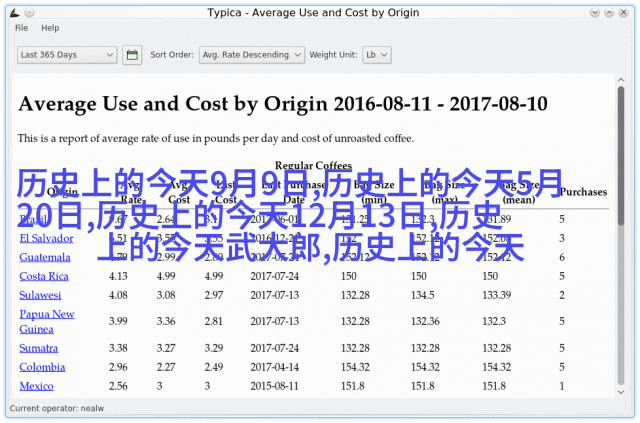Open the Costa Rica link

tap(44, 276)
